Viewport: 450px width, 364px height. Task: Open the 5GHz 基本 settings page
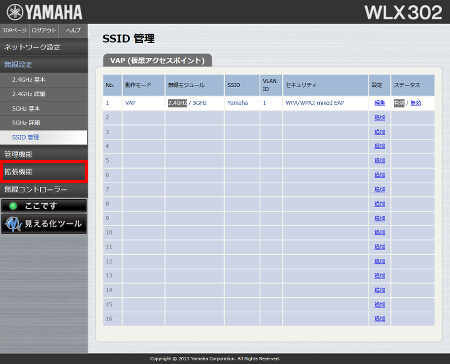(44, 108)
